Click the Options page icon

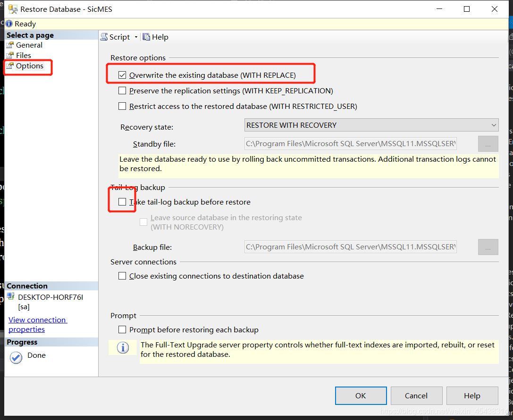click(x=10, y=66)
